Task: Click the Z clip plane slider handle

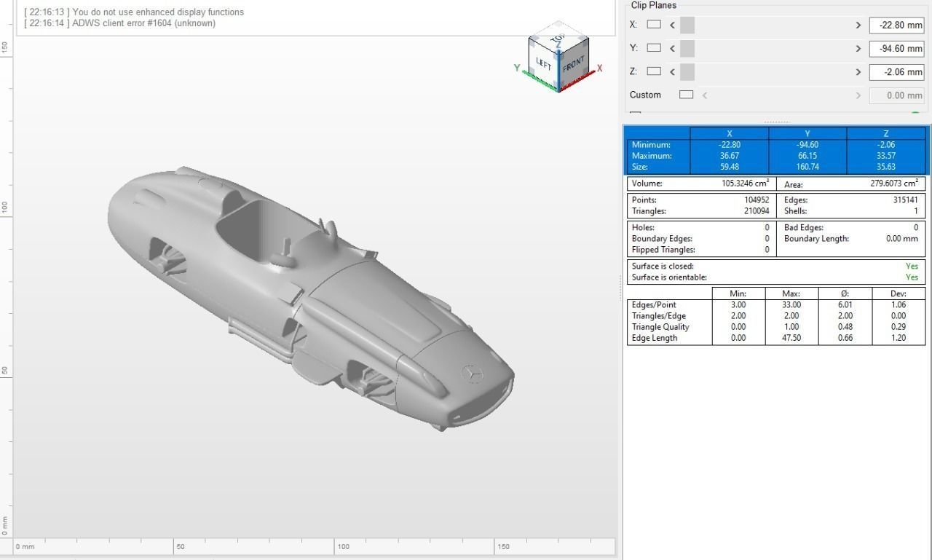Action: coord(687,71)
